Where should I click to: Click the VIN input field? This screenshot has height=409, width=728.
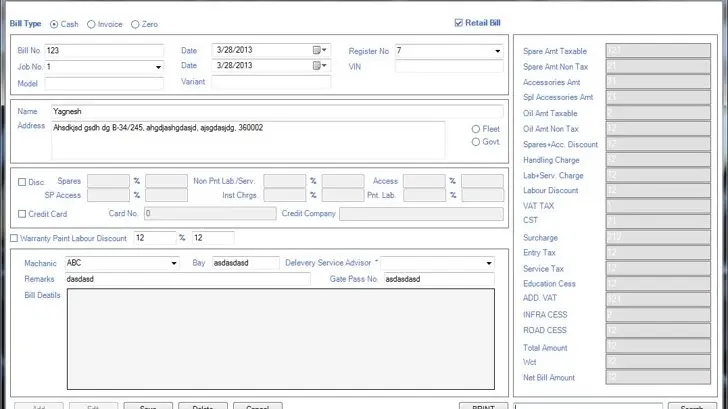point(449,66)
